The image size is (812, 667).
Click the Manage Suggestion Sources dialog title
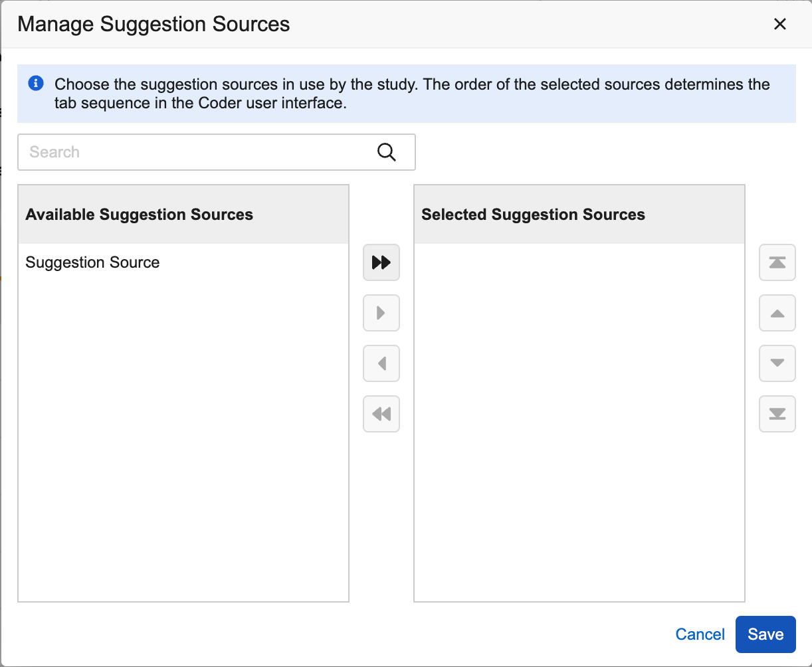click(153, 25)
